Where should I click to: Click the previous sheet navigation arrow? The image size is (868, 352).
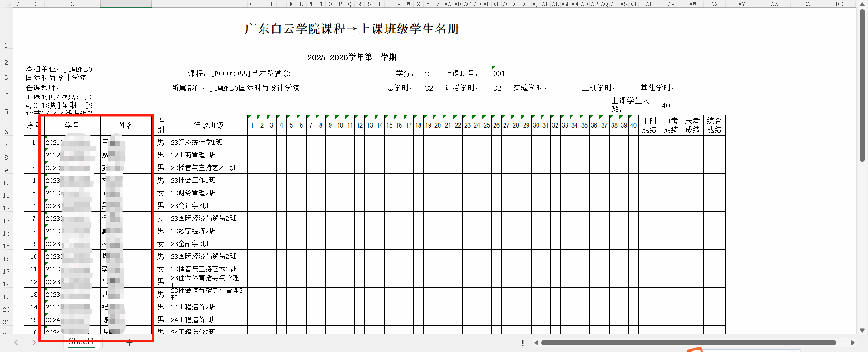pos(16,342)
